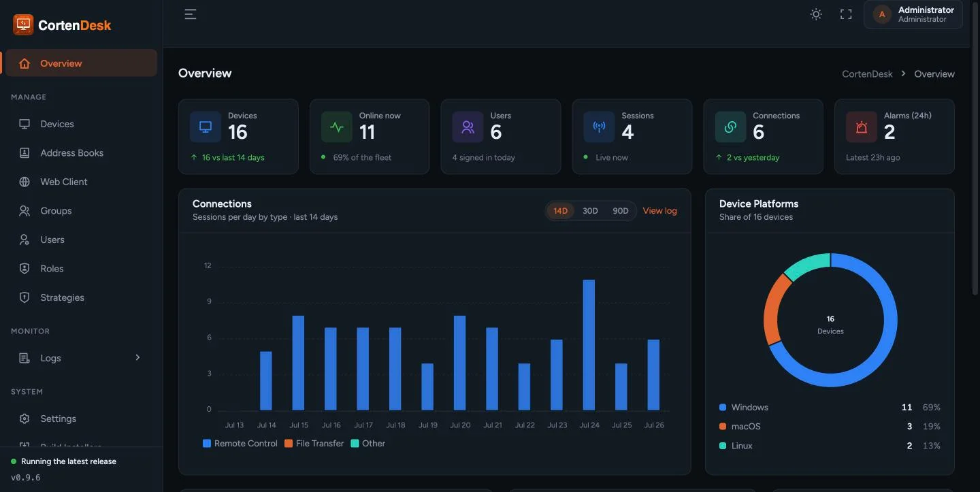Click the '69% of the fleet' text
This screenshot has width=980, height=492.
362,157
